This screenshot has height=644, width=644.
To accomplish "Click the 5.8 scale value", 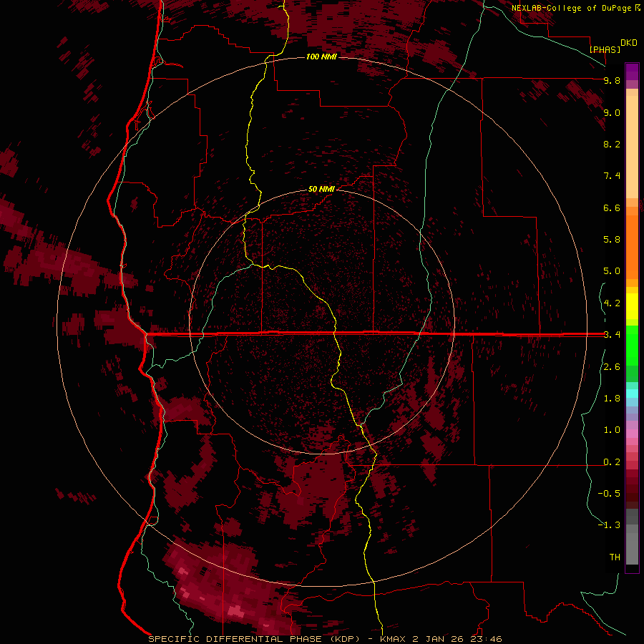I will click(612, 239).
